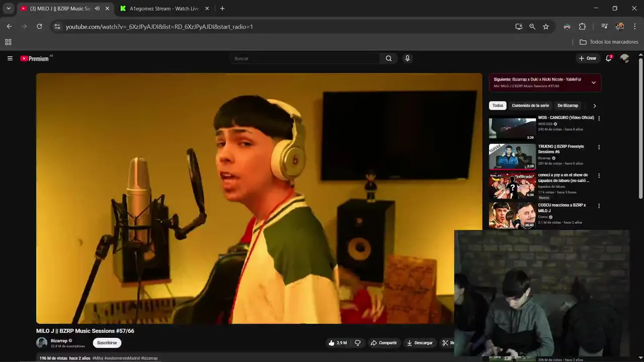Screen dimensions: 644x362
Task: Open COSCU reacciona a BZRP thumbnail
Action: click(512, 215)
